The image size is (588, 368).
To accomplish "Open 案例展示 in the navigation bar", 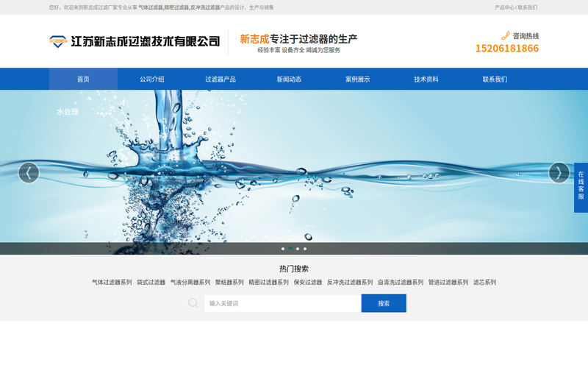I will [358, 79].
